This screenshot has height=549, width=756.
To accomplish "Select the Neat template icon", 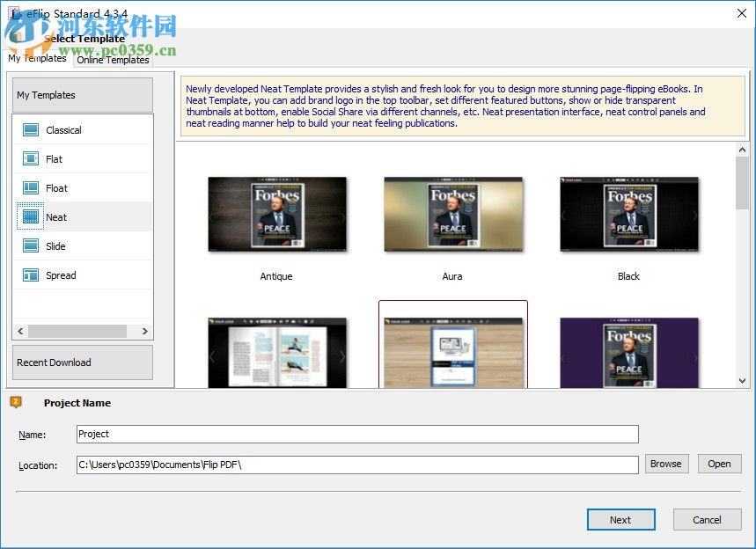I will 31,216.
